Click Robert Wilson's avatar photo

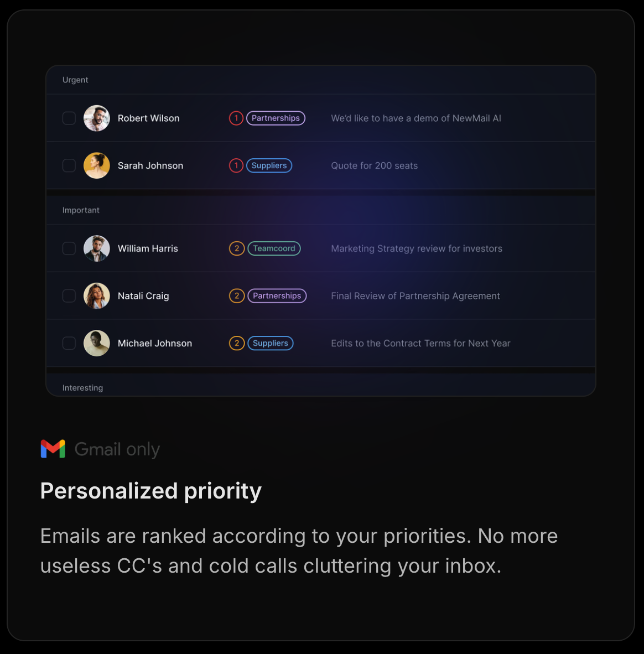97,118
